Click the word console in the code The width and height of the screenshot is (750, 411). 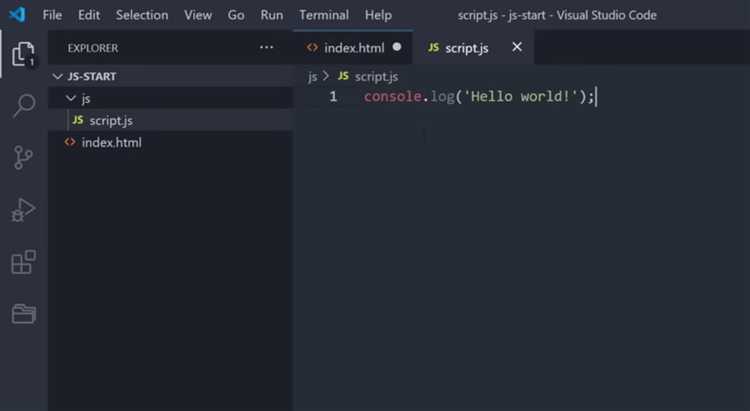point(393,97)
